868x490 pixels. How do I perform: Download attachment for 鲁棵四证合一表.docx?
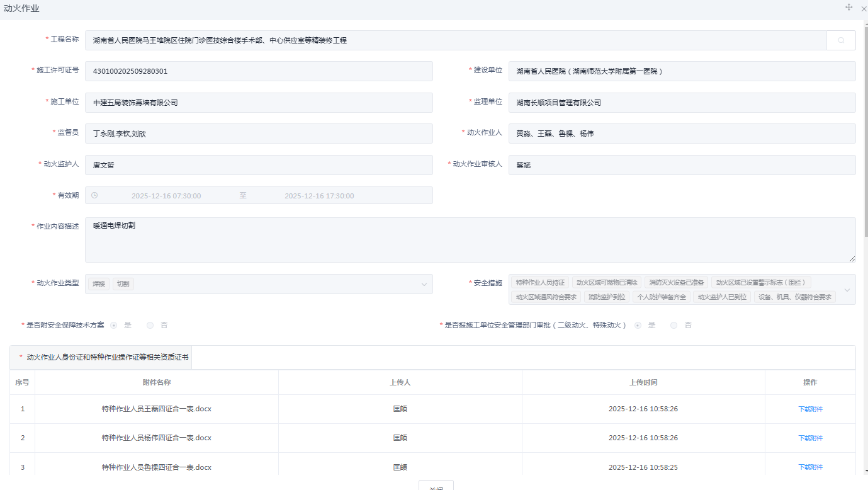pos(810,467)
